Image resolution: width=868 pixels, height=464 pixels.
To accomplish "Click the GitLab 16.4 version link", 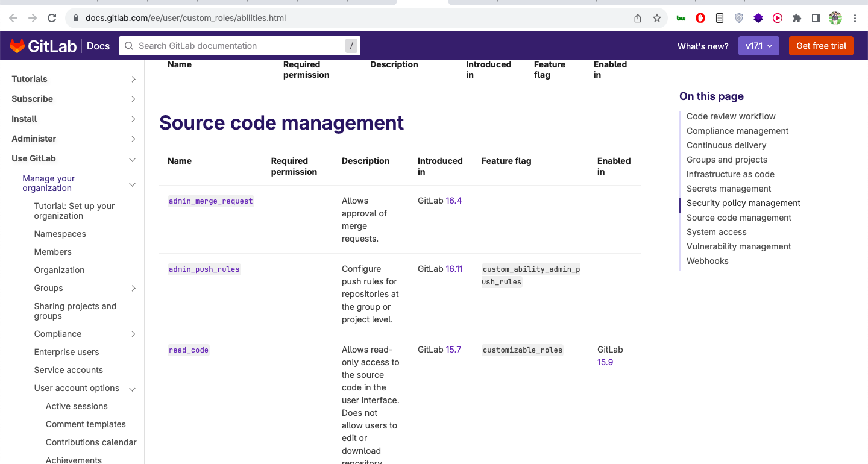I will click(x=453, y=201).
